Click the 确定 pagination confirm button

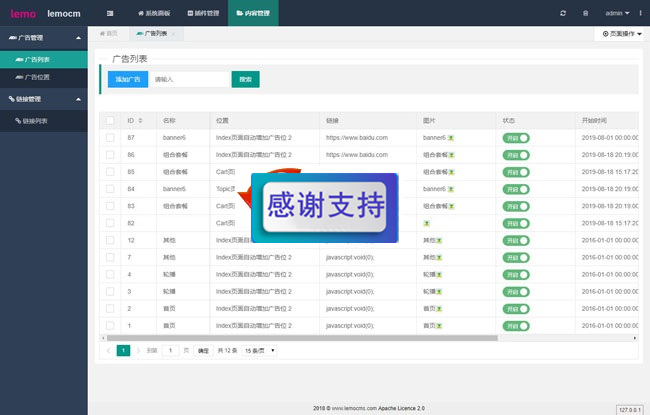(x=203, y=351)
